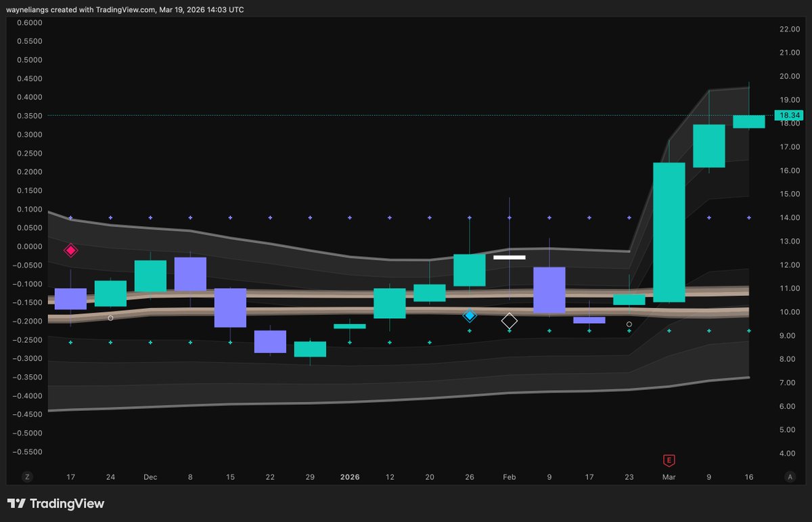The height and width of the screenshot is (522, 812).
Task: Click the blue diamond signal marker
Action: tap(470, 316)
